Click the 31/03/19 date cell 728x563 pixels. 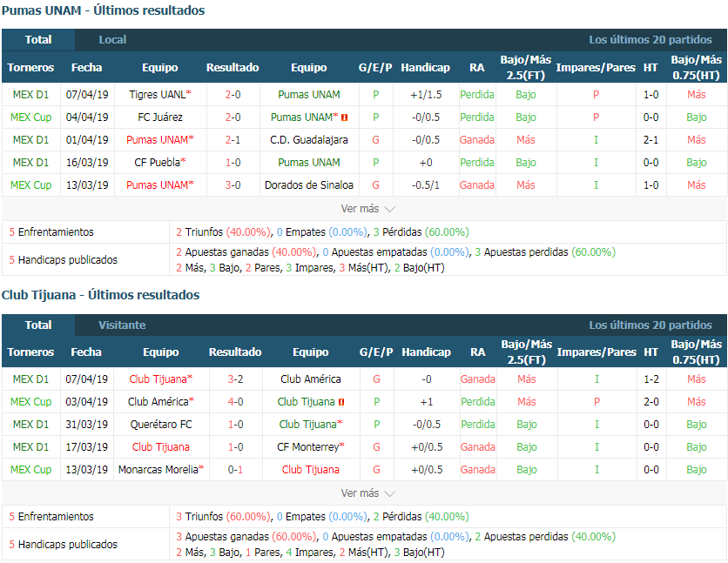tap(86, 425)
